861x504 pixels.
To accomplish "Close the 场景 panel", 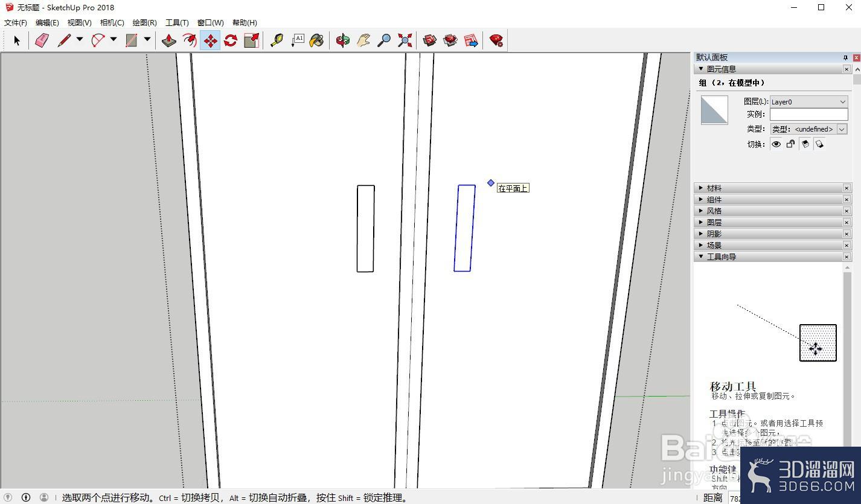I will (x=847, y=246).
